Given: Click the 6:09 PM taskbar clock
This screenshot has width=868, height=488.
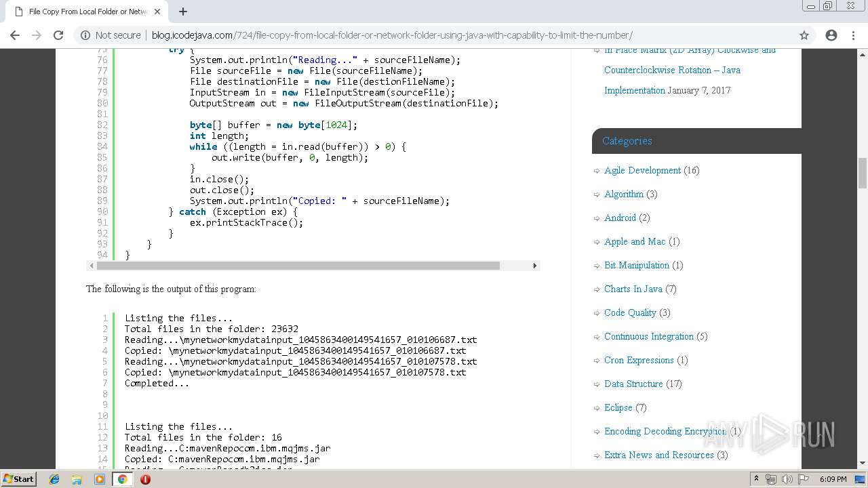Looking at the screenshot, I should click(833, 479).
